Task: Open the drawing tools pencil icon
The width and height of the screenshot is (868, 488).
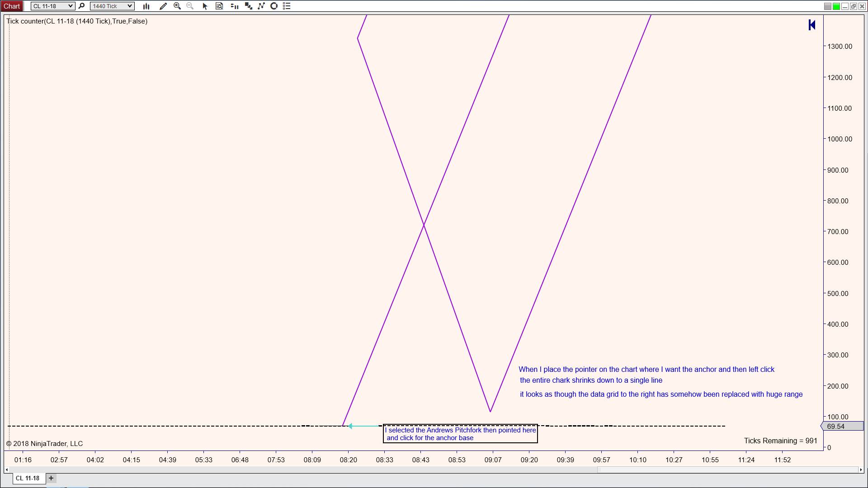Action: [x=163, y=6]
